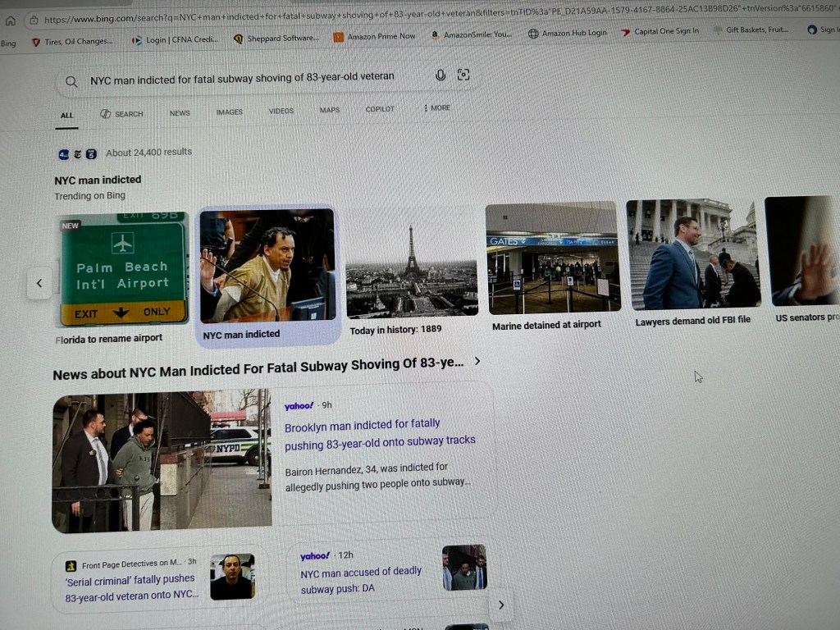Advance news cards with right arrow

pyautogui.click(x=501, y=605)
